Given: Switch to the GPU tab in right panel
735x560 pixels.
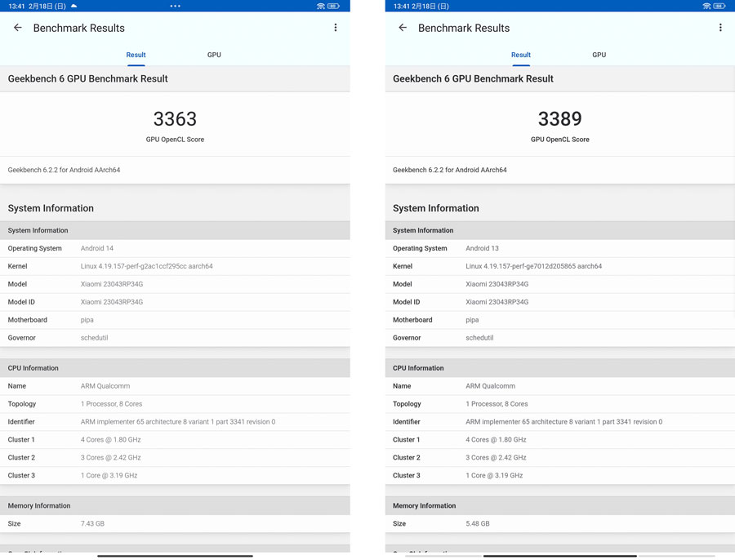Looking at the screenshot, I should pyautogui.click(x=599, y=55).
